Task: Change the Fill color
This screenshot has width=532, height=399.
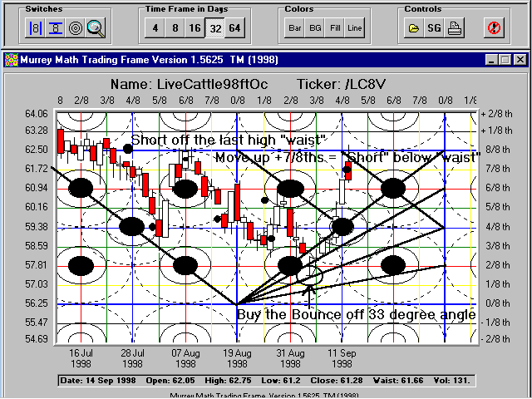Action: click(334, 27)
